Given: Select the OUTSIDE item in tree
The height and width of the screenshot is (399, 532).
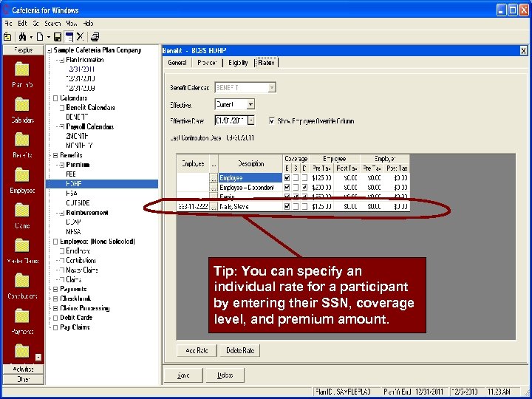Looking at the screenshot, I should [x=78, y=203].
